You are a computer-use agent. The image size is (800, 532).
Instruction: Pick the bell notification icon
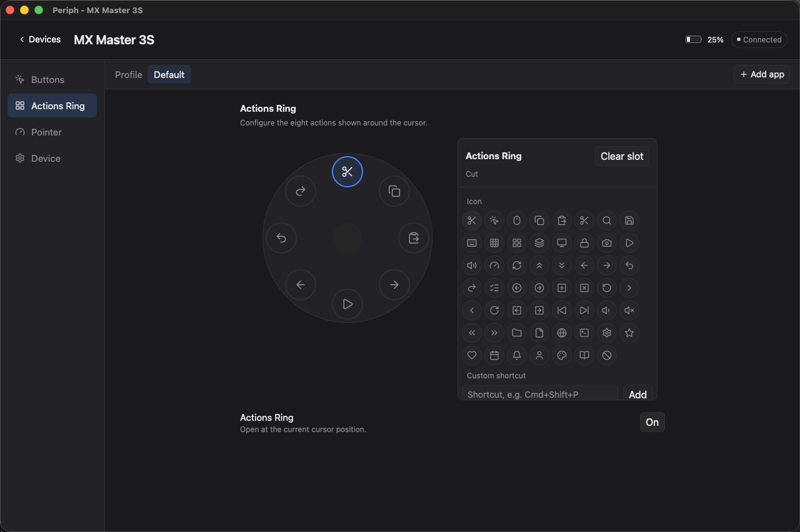[517, 355]
